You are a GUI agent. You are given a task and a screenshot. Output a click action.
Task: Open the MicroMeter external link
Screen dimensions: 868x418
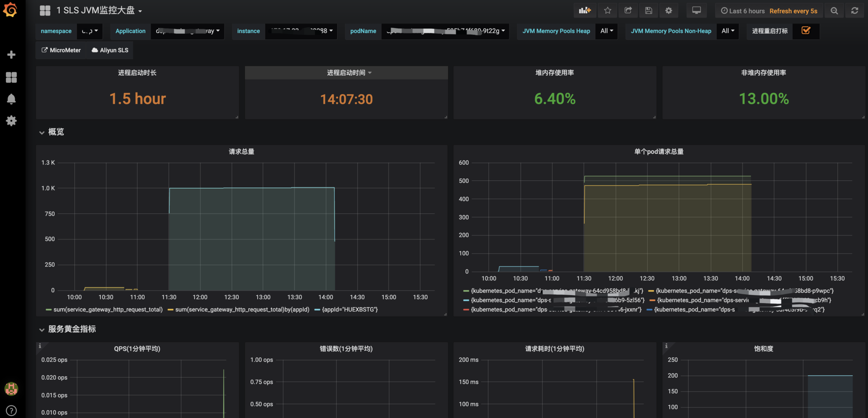(61, 50)
